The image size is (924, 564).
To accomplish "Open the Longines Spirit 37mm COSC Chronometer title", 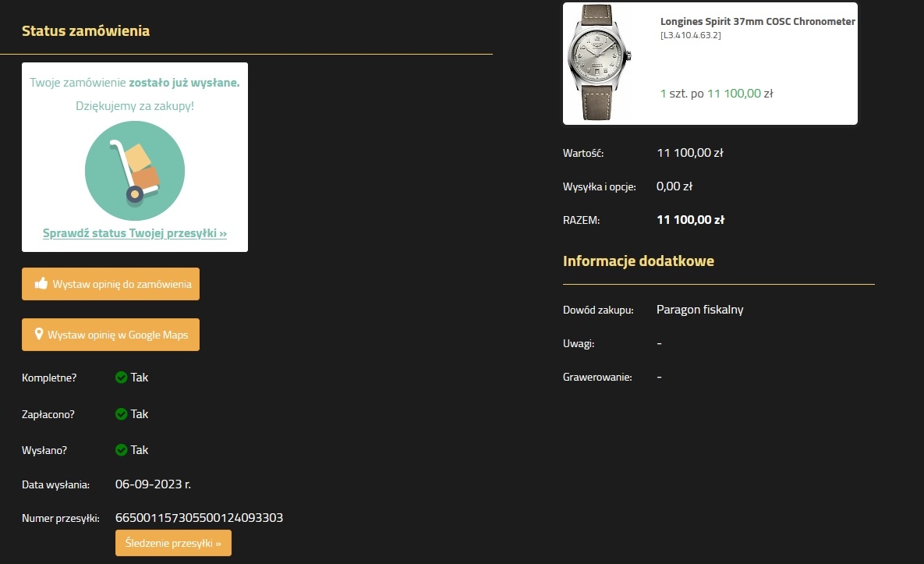I will tap(757, 22).
